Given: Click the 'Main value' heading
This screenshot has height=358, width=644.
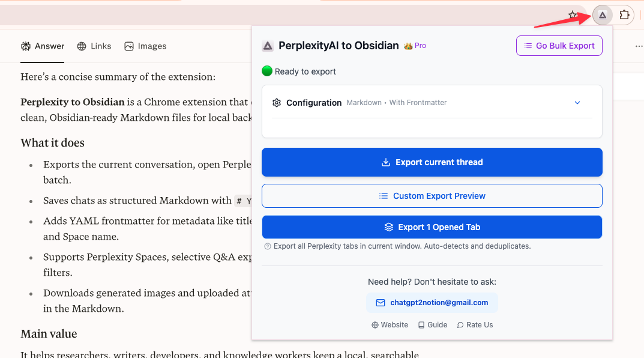Looking at the screenshot, I should click(x=49, y=333).
